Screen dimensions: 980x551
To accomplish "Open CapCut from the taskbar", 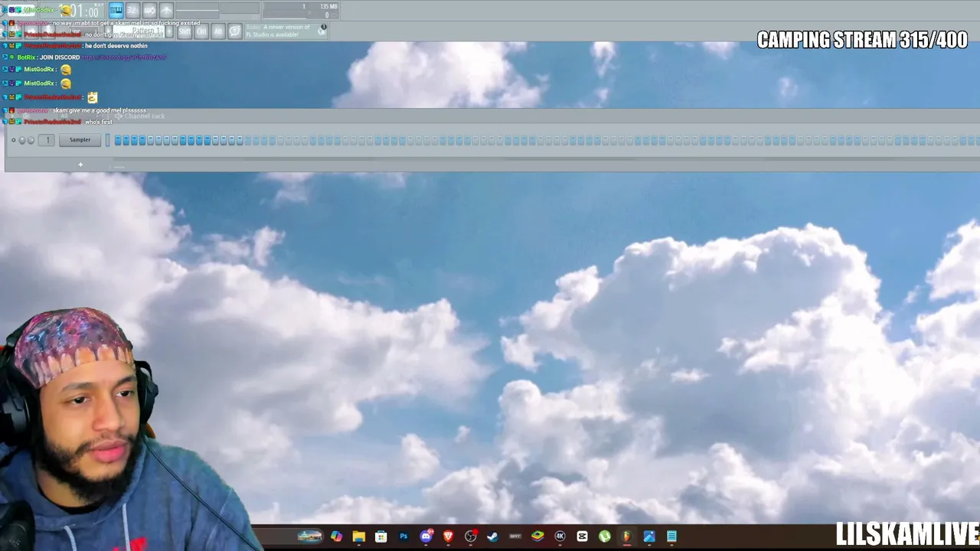I will [x=583, y=536].
